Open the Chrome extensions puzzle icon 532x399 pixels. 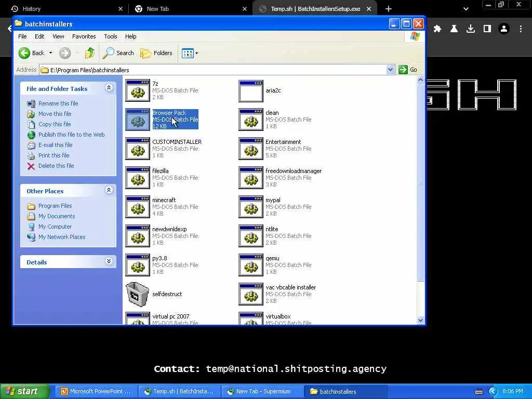(x=437, y=29)
